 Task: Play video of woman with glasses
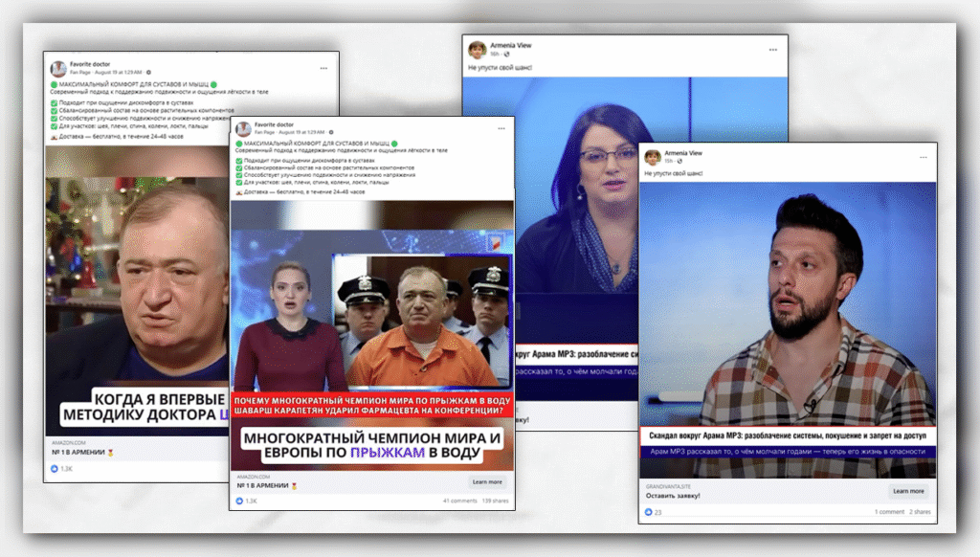pyautogui.click(x=550, y=239)
